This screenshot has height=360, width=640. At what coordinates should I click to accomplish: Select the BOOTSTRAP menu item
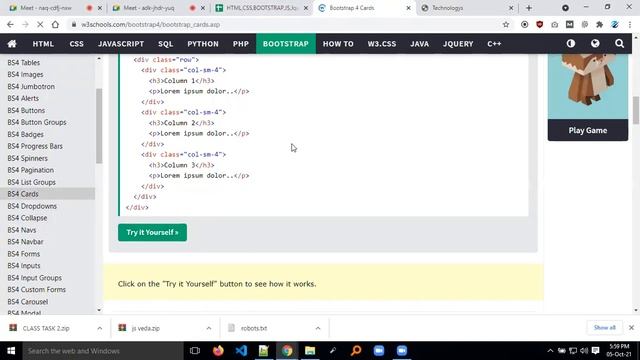[x=286, y=44]
